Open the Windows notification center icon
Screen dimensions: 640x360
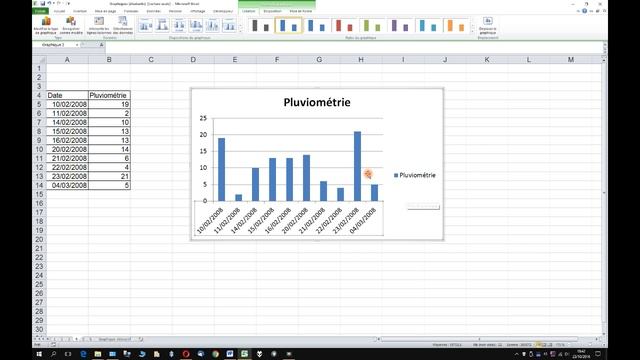[x=598, y=354]
